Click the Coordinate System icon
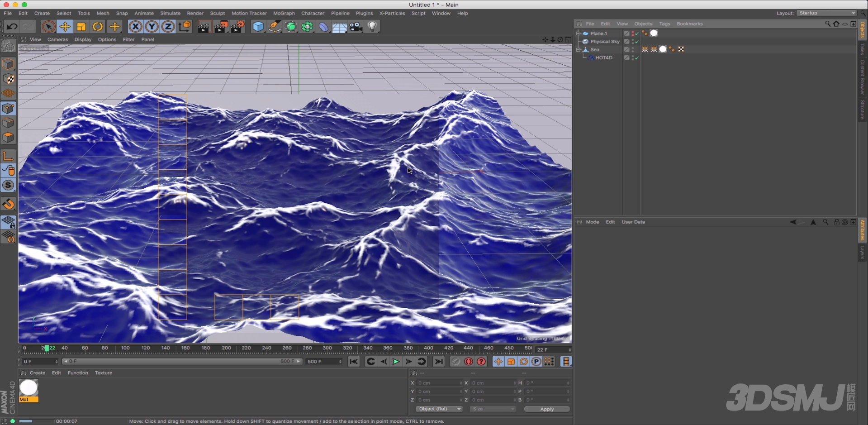Image resolution: width=868 pixels, height=425 pixels. [x=185, y=27]
